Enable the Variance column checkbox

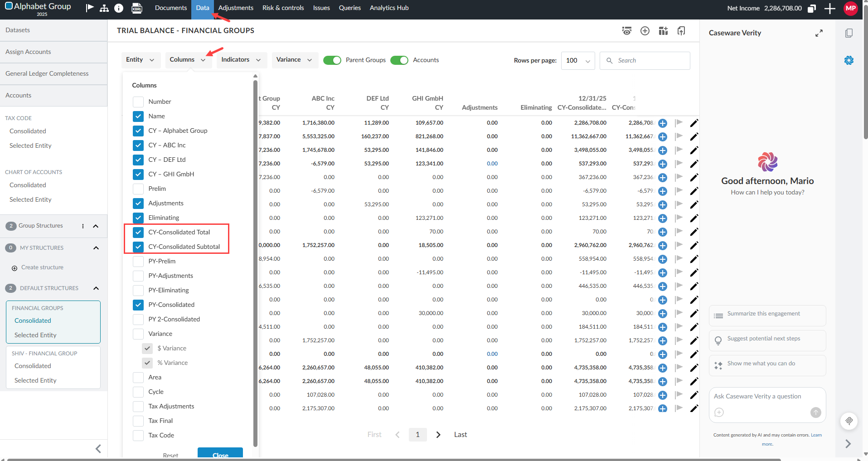138,334
